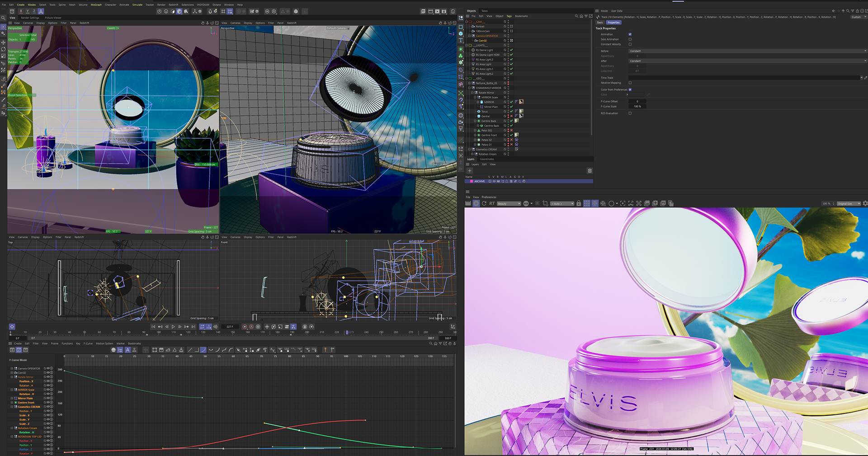Open the Custom layout dropdown
The width and height of the screenshot is (868, 456).
pyautogui.click(x=859, y=17)
